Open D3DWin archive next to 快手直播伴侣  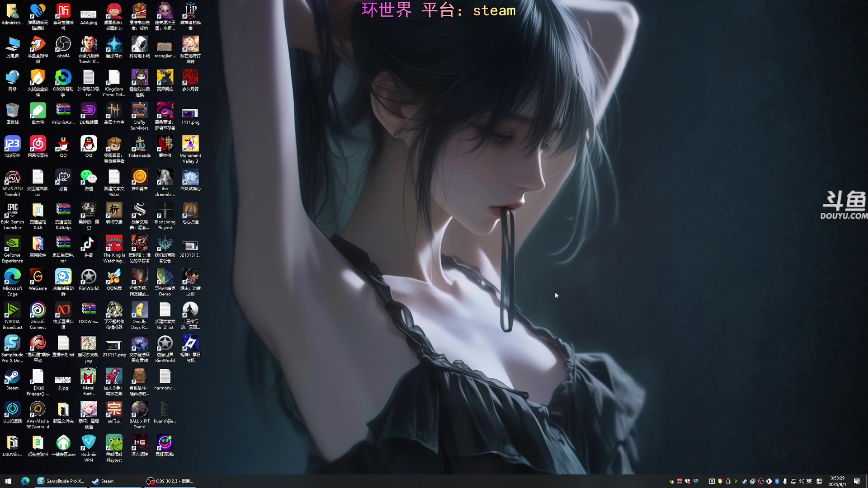[x=89, y=313]
